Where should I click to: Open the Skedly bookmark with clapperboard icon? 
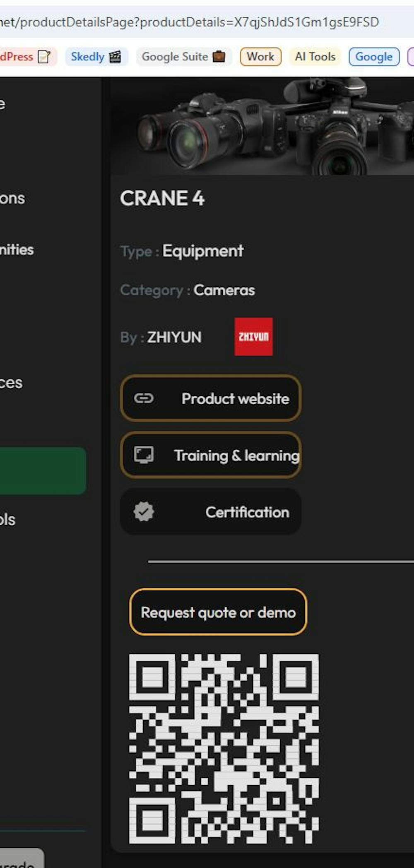[x=96, y=57]
